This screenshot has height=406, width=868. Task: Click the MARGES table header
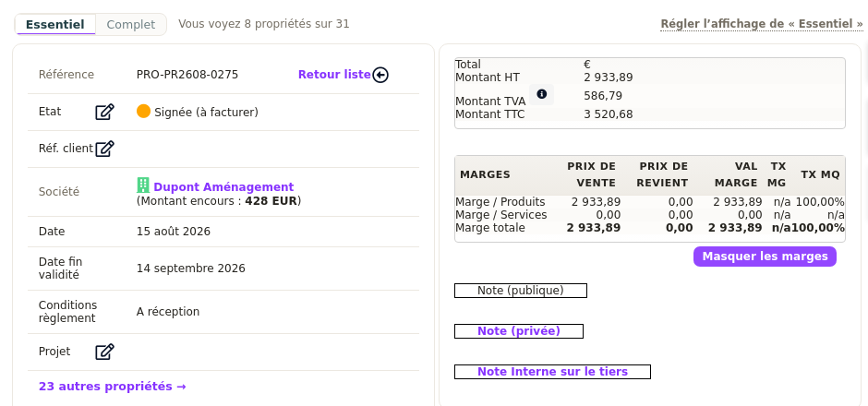[x=485, y=174]
